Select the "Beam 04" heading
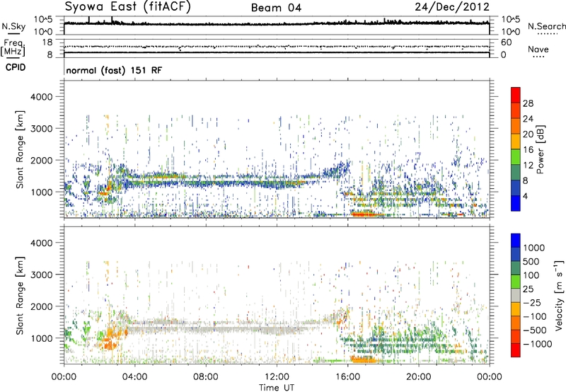Screen dimensions: 566x392 pos(276,8)
